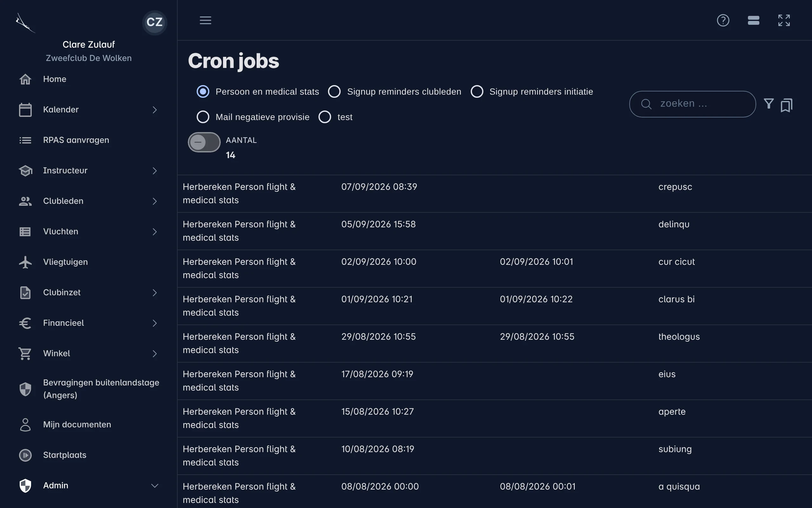Click the RPAS aanvragen list icon
This screenshot has height=508, width=812.
[25, 140]
